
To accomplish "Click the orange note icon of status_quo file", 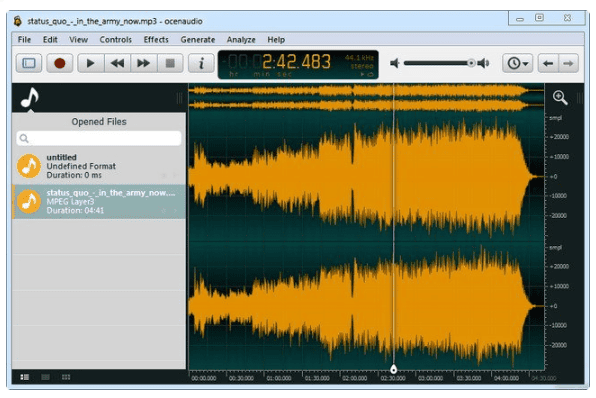I will click(29, 201).
